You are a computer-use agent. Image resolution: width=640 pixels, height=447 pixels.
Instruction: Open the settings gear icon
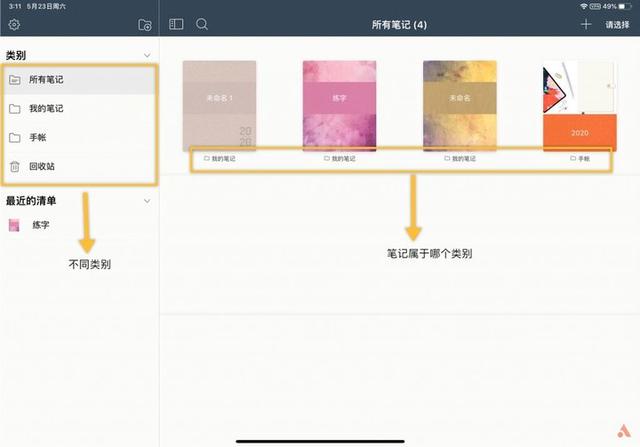(x=14, y=24)
